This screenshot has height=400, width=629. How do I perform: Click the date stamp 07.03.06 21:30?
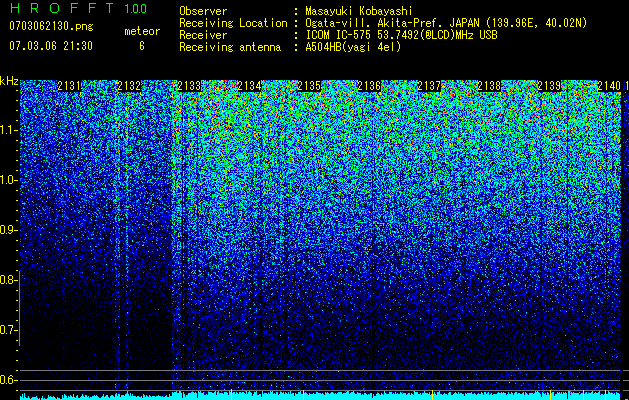[51, 46]
